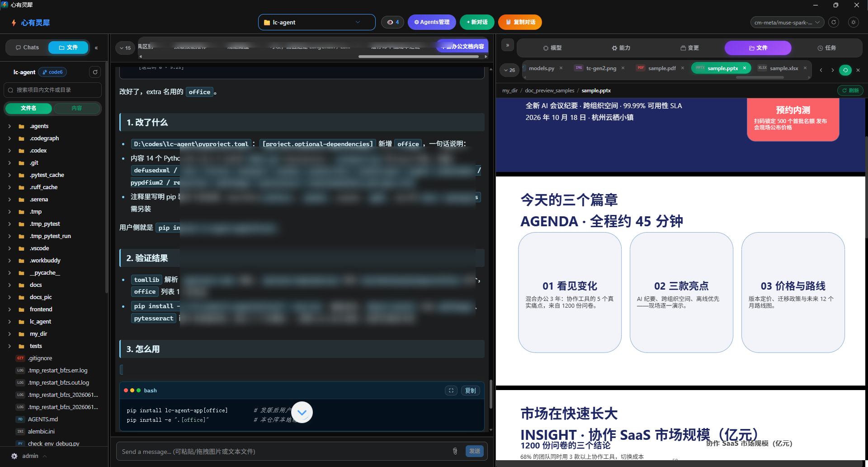Open the tc-gen2.png tab
Screen dimensions: 868x467
[x=601, y=68]
